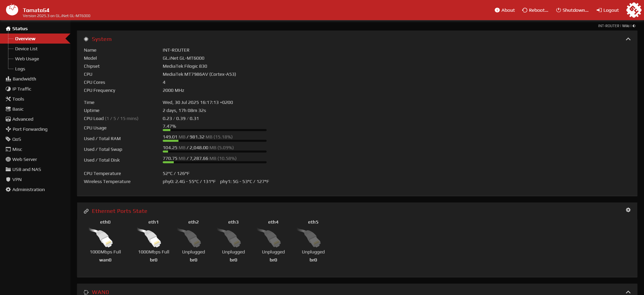Click the Reboot... button

535,10
